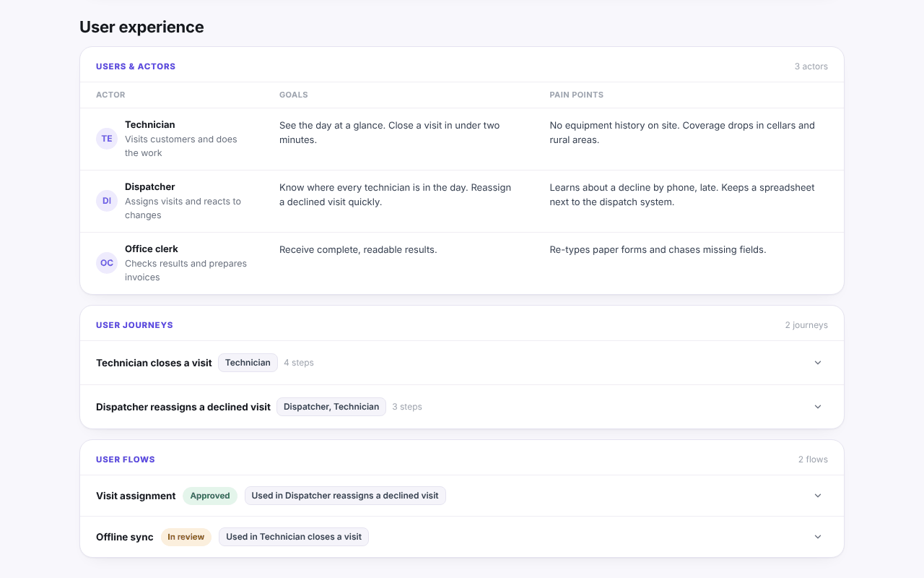Expand the Technician closes a visit journey
Screen dimensions: 924x578
[818, 363]
